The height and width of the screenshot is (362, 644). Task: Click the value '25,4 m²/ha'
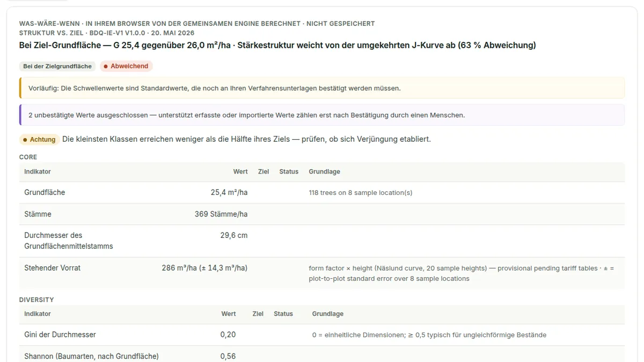[x=229, y=192]
